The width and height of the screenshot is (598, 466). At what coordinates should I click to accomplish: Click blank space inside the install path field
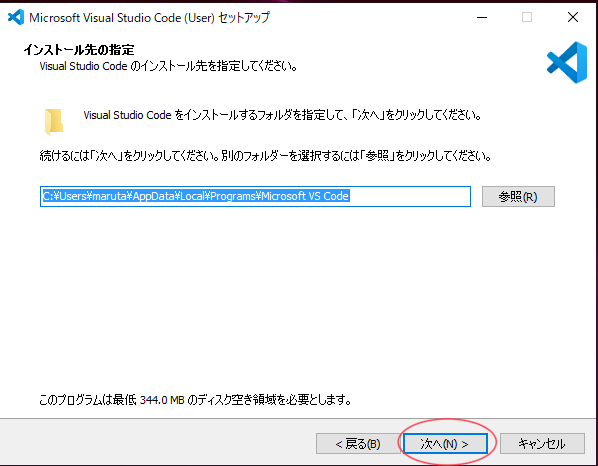tap(410, 196)
